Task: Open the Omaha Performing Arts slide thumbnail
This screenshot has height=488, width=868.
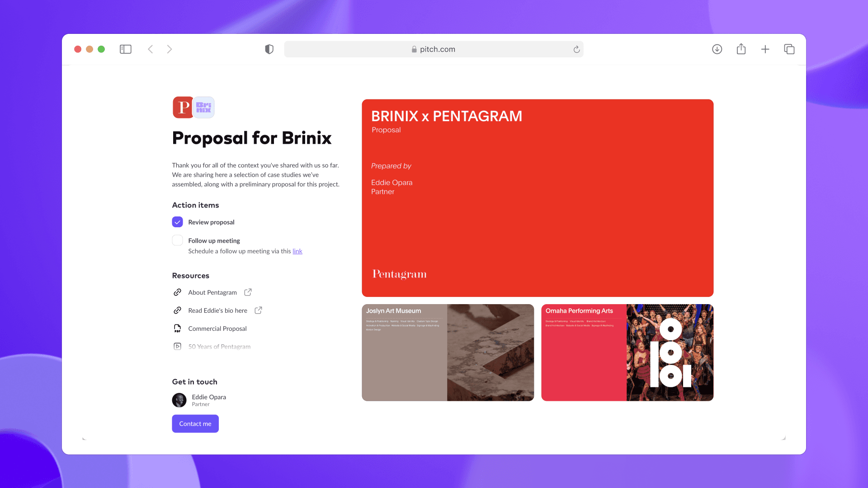Action: pos(627,352)
